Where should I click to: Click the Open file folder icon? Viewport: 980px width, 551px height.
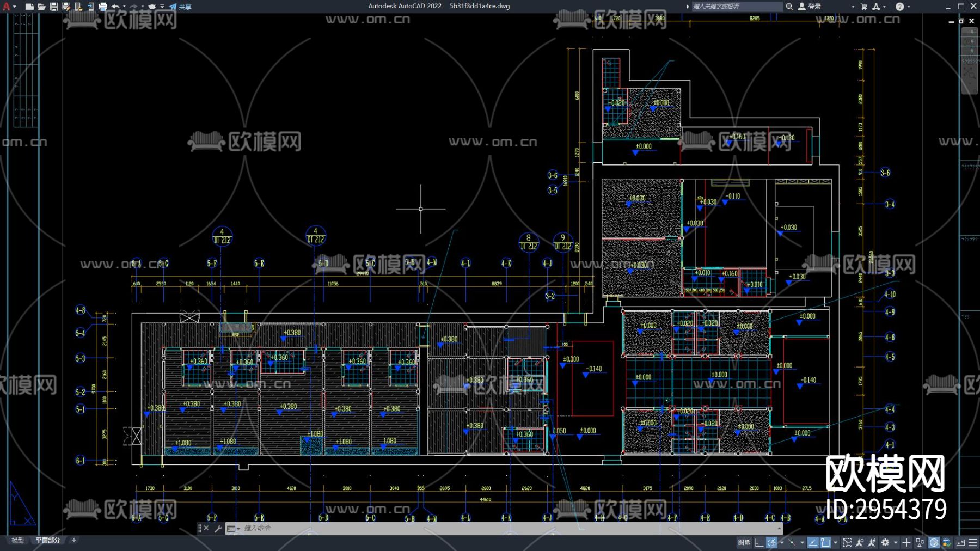(41, 7)
